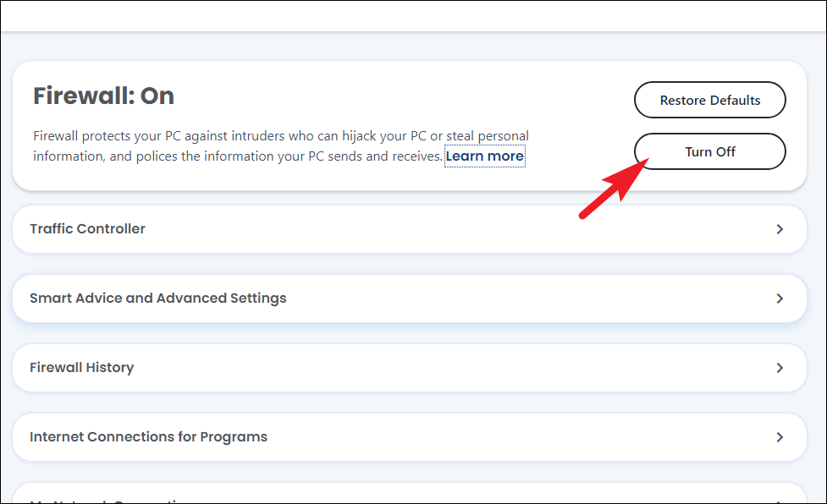
Task: Expand Firewall History with its right chevron
Action: click(x=780, y=368)
